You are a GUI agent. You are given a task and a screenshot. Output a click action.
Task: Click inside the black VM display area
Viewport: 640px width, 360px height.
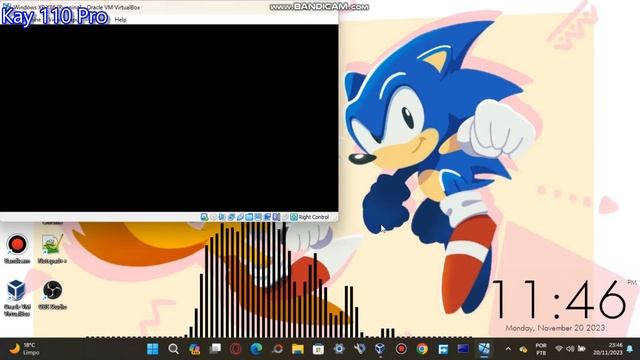(x=169, y=118)
